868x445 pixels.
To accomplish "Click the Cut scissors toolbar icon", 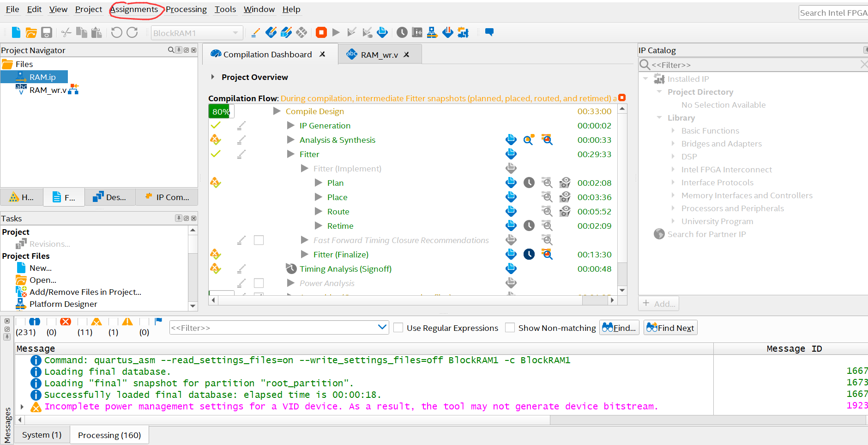I will 66,32.
